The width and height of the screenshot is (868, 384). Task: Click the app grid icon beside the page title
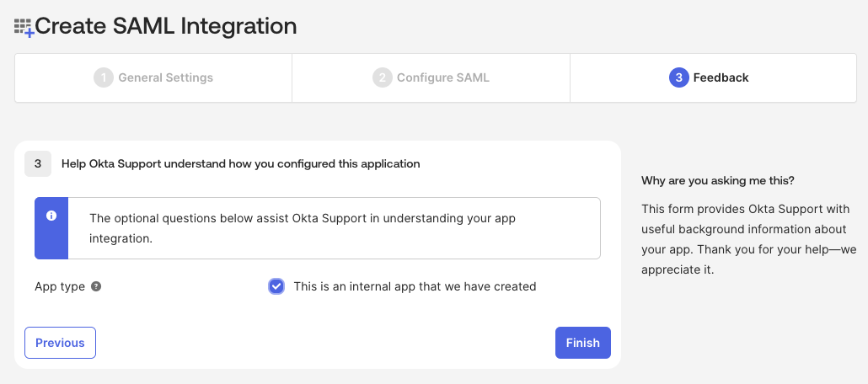click(24, 27)
